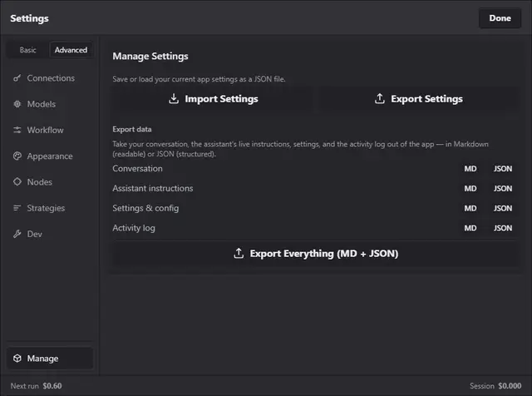
Task: Click the Nodes diamond icon
Action: pos(17,181)
